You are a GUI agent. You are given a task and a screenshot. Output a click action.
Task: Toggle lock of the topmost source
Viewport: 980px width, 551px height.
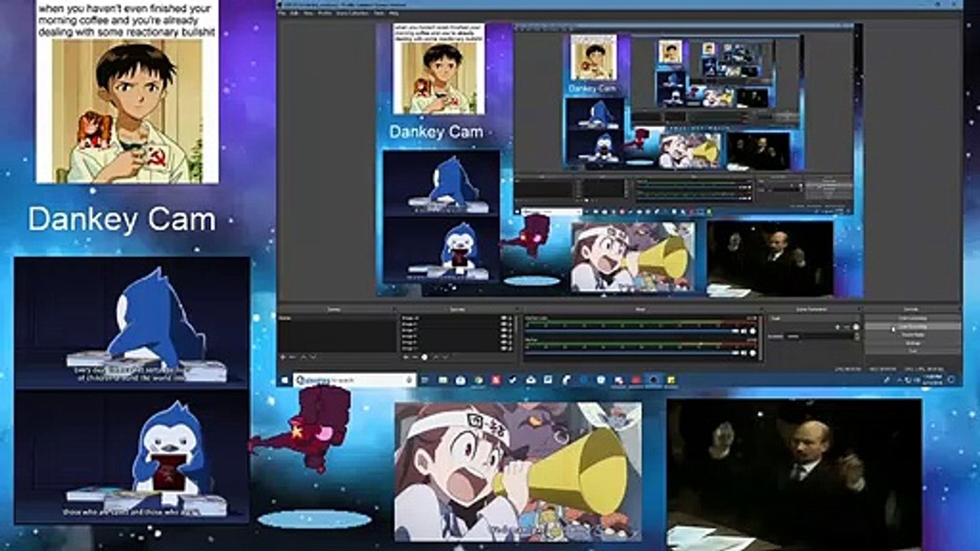pos(510,318)
